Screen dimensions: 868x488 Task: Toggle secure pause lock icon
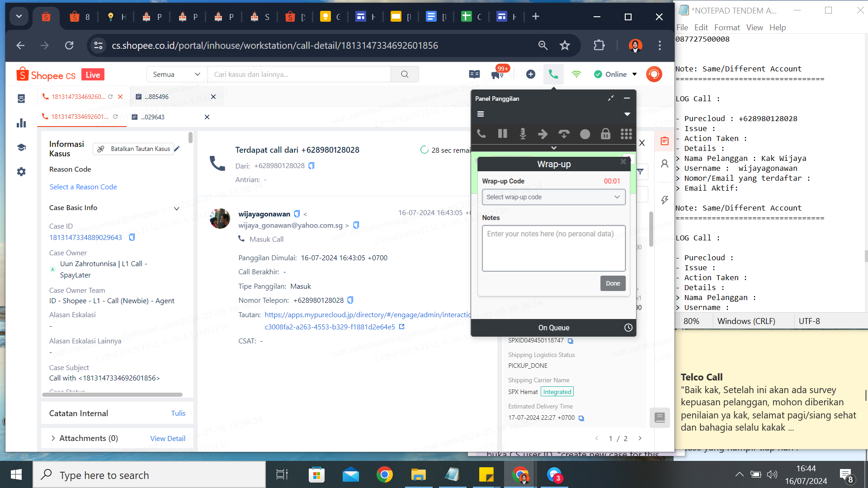[x=605, y=134]
